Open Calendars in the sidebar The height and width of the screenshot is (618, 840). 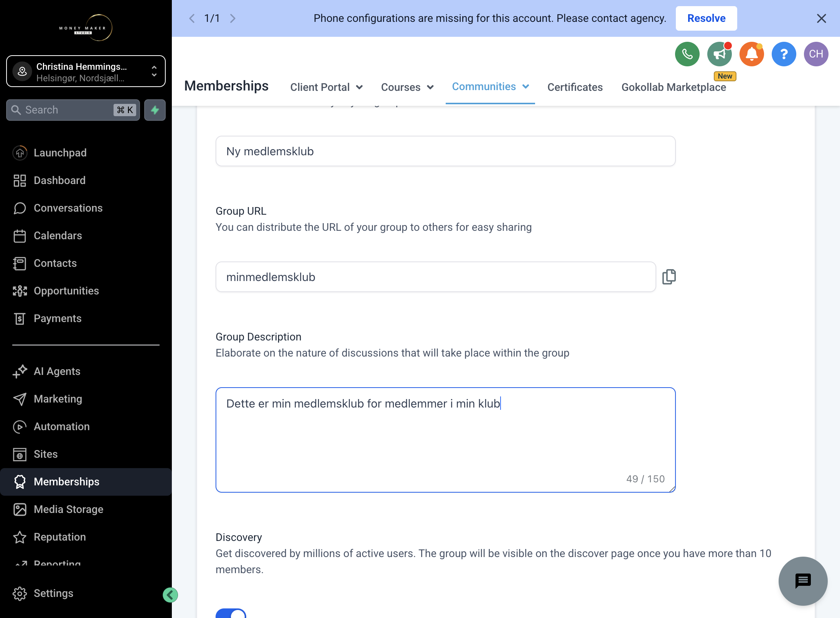tap(86, 235)
